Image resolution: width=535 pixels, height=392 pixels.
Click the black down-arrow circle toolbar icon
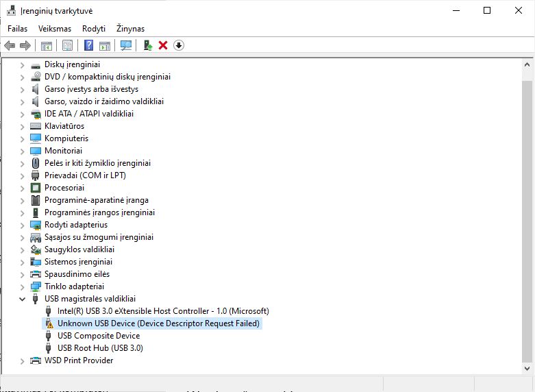pos(179,46)
